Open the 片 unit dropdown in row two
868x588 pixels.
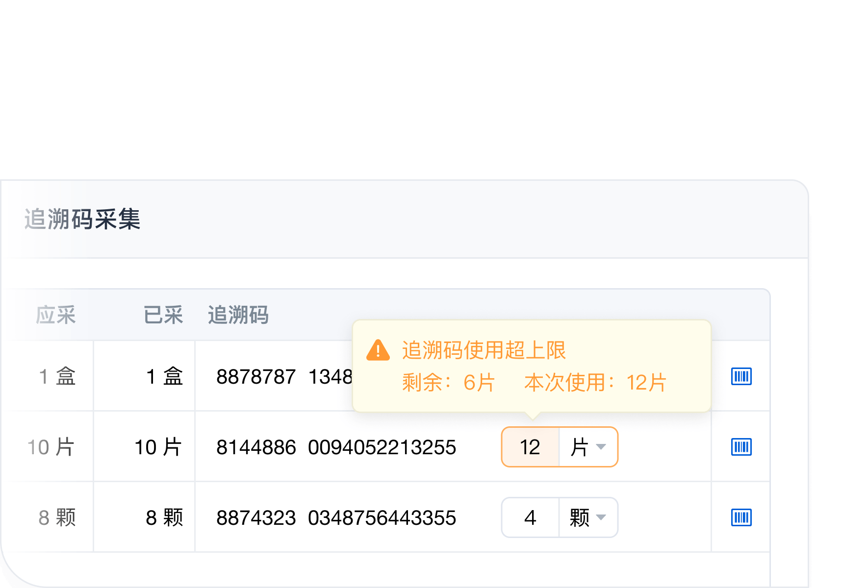click(x=587, y=447)
